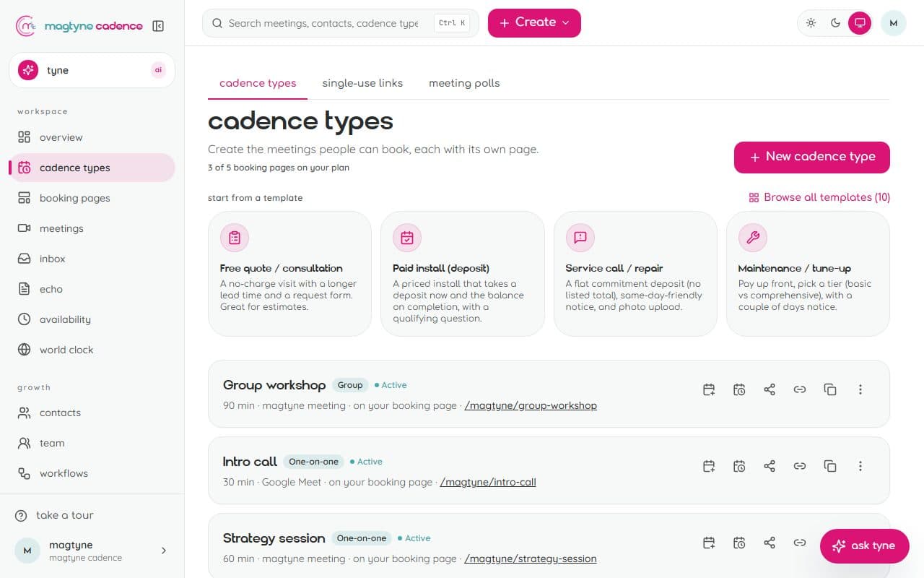The height and width of the screenshot is (578, 924).
Task: Switch to light theme sun icon
Action: [x=811, y=23]
